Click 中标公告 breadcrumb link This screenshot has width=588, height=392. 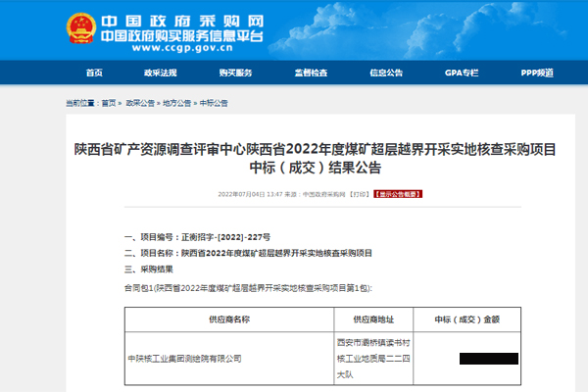pyautogui.click(x=214, y=103)
